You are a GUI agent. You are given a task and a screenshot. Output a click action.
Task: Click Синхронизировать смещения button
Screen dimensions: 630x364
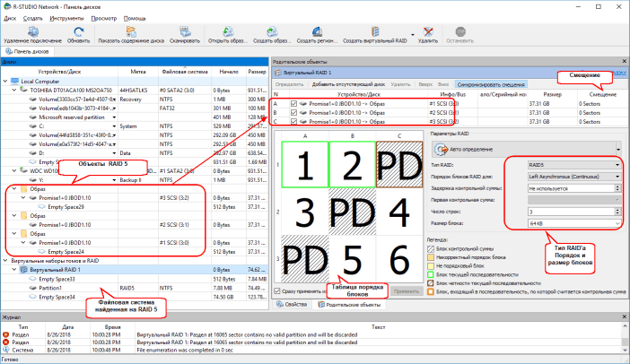click(x=491, y=84)
